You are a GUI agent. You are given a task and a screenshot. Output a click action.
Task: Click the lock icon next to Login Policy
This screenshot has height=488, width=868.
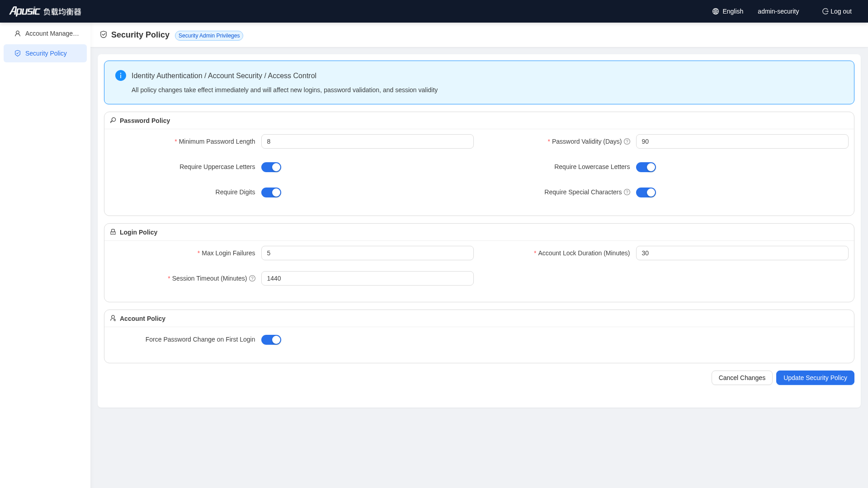coord(113,232)
